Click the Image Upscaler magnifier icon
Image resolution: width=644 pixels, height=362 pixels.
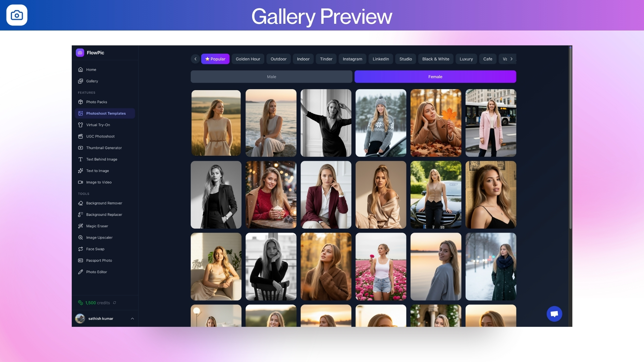(80, 238)
